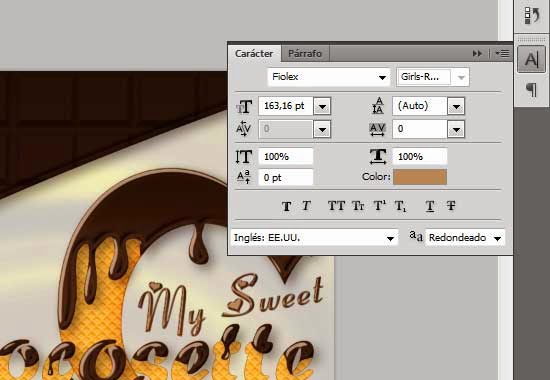
Task: Click the baseline shift 0 pt field
Action: click(x=286, y=178)
